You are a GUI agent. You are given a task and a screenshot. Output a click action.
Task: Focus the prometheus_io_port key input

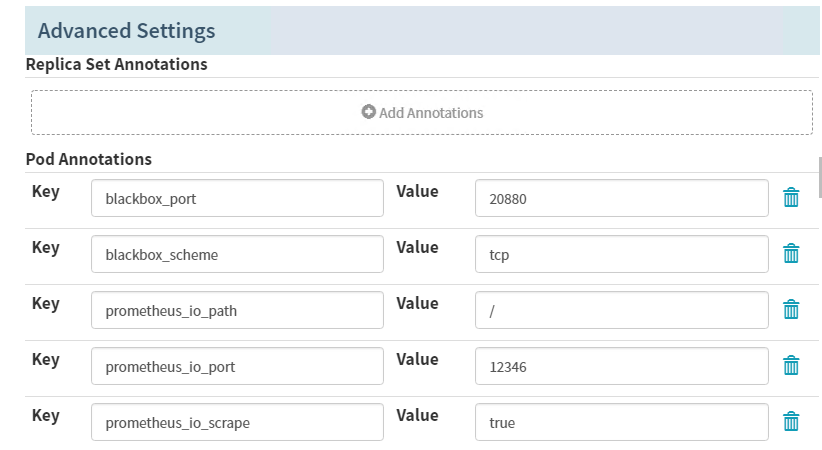(237, 366)
